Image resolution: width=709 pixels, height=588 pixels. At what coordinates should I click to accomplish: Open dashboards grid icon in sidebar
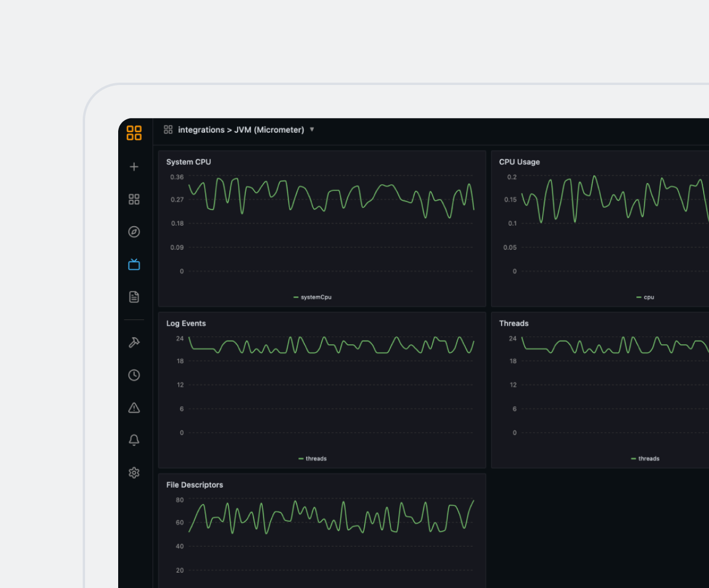(x=134, y=200)
